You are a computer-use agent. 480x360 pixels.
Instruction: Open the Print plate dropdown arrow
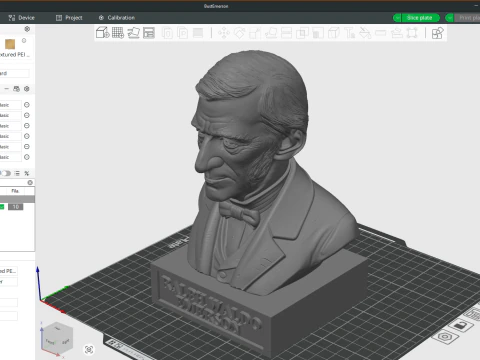pyautogui.click(x=450, y=18)
